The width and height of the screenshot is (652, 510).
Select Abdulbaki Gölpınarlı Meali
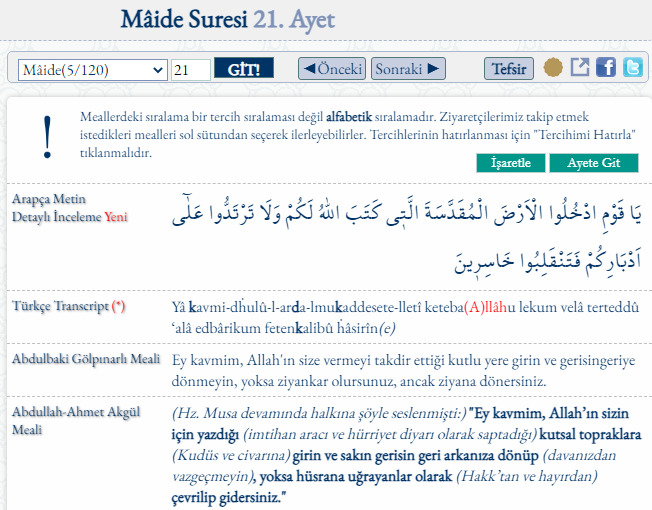pos(86,359)
